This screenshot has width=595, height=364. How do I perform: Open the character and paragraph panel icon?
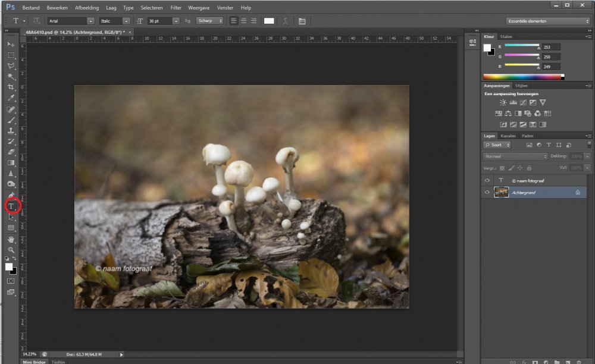(302, 21)
